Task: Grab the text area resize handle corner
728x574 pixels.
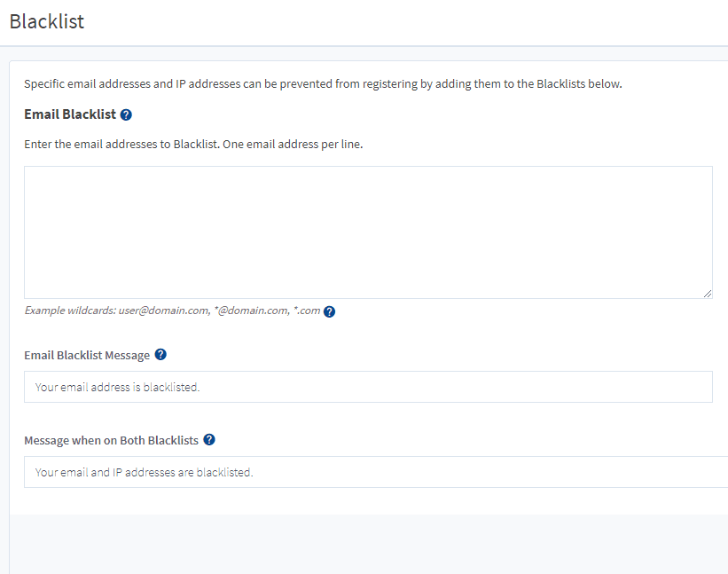Action: click(x=707, y=293)
